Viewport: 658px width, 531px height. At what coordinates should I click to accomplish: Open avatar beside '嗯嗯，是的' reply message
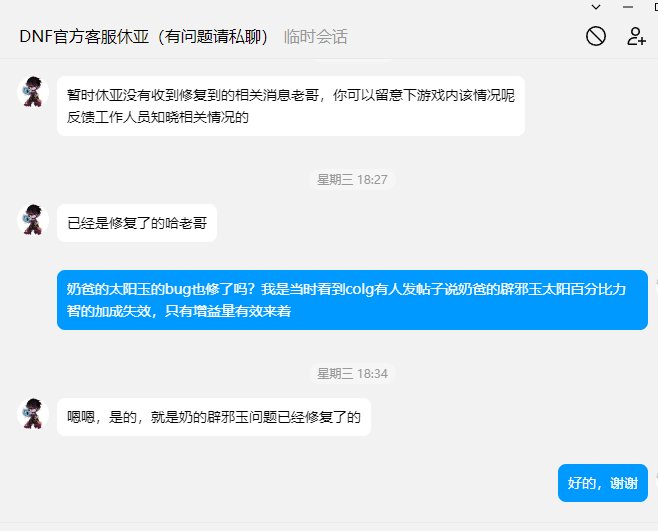click(33, 413)
